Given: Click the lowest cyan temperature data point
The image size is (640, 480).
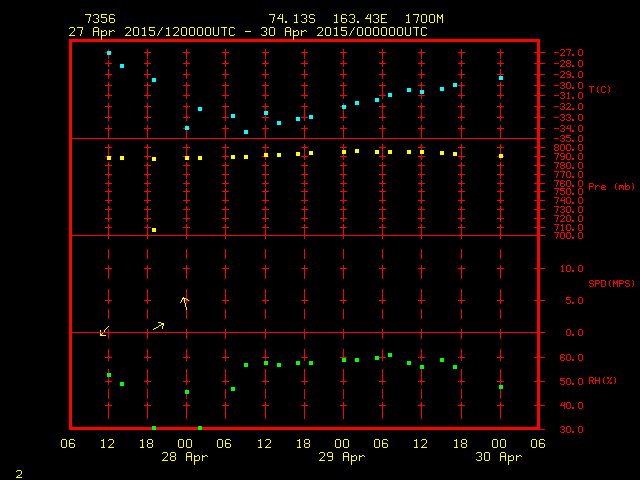Looking at the screenshot, I should pyautogui.click(x=246, y=132).
